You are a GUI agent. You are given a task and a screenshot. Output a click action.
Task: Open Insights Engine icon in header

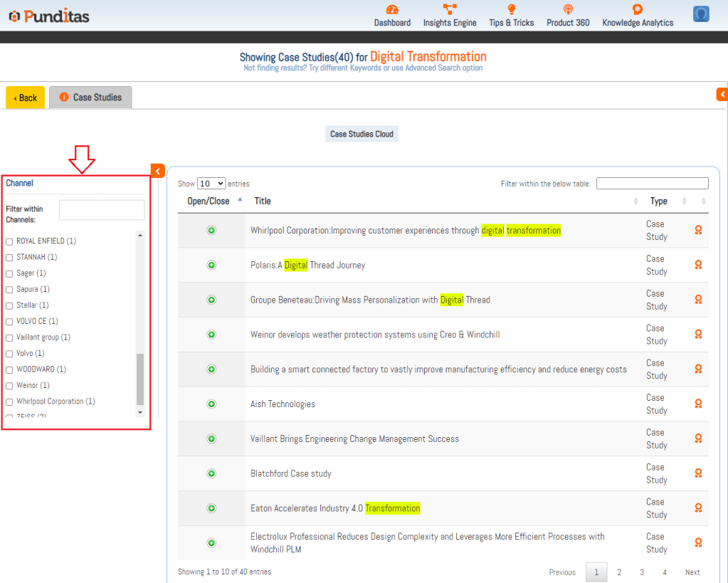450,9
